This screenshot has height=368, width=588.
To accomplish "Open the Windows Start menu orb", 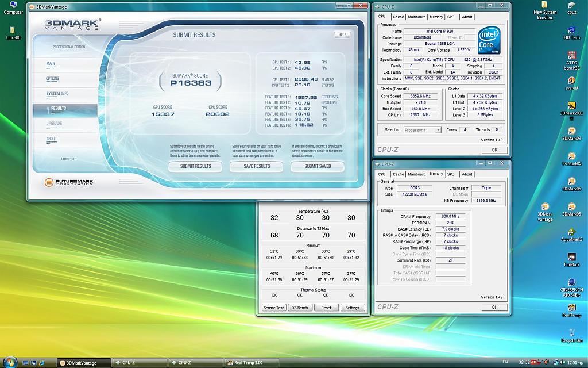I will 10,362.
